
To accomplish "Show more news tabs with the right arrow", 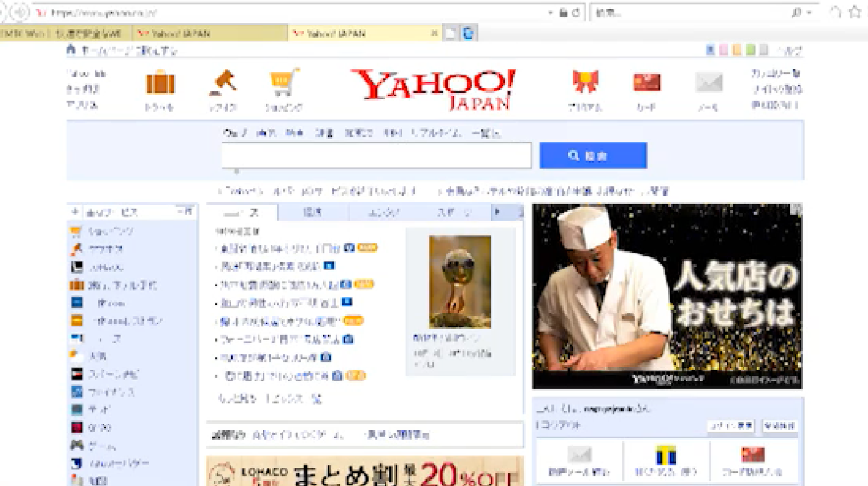I will point(497,211).
